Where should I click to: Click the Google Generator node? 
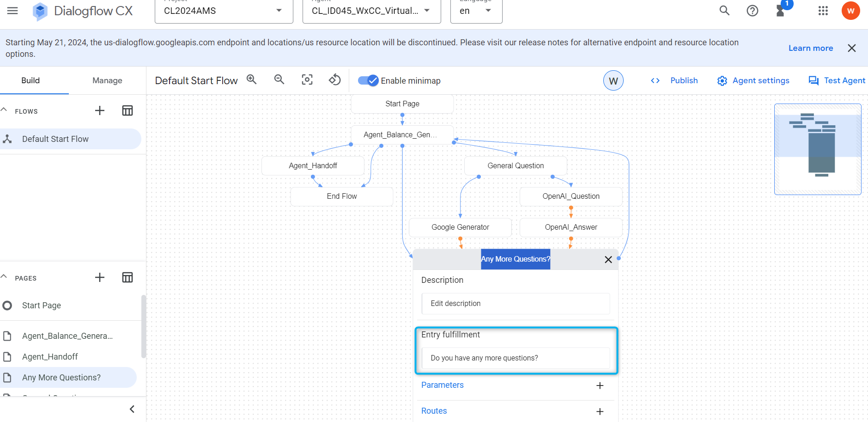coord(460,227)
